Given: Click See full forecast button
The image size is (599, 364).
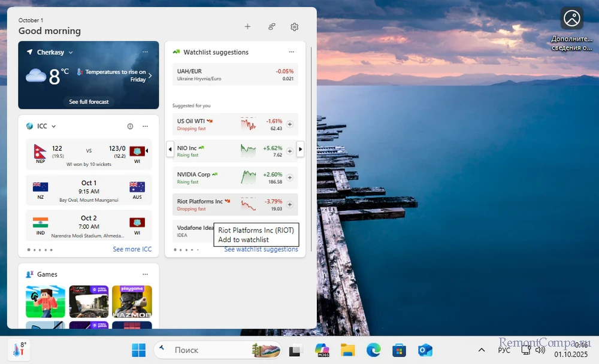Looking at the screenshot, I should [x=89, y=102].
